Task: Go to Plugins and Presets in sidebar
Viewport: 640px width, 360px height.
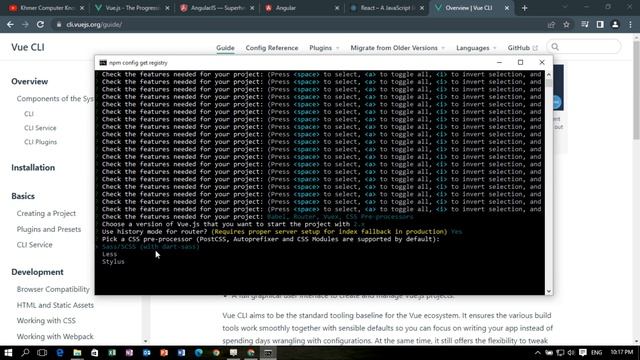Action: click(49, 229)
